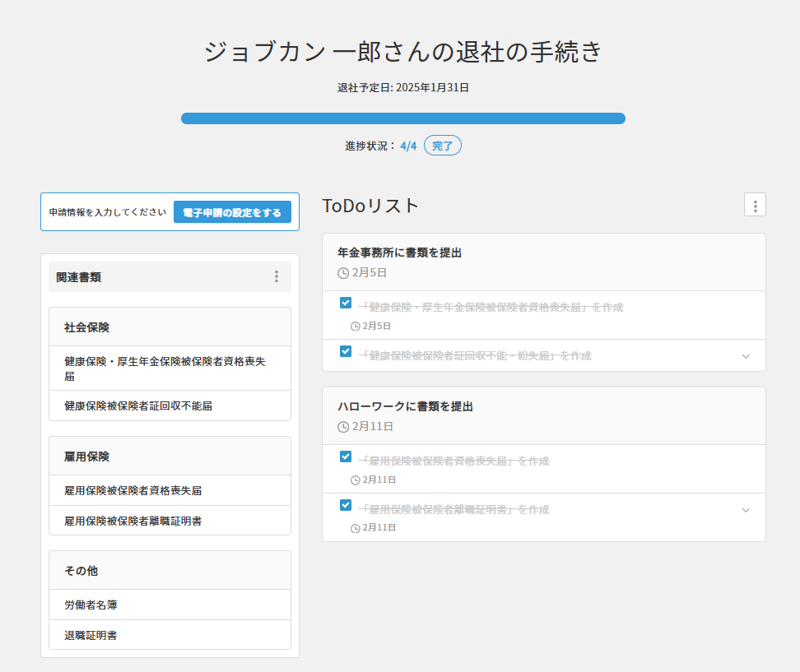This screenshot has width=800, height=672.
Task: Uncheck 雇用保険被保険者資格喪失届 task checkbox
Action: tap(346, 456)
